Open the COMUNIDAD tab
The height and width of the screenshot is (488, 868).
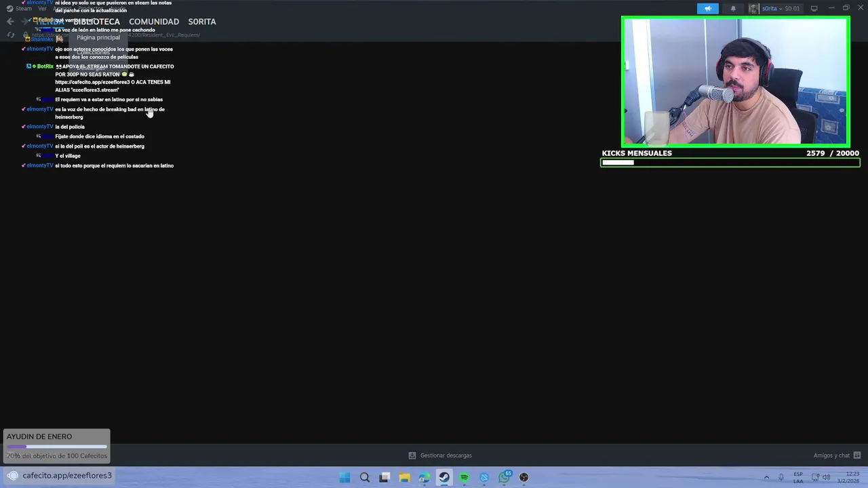coord(154,22)
